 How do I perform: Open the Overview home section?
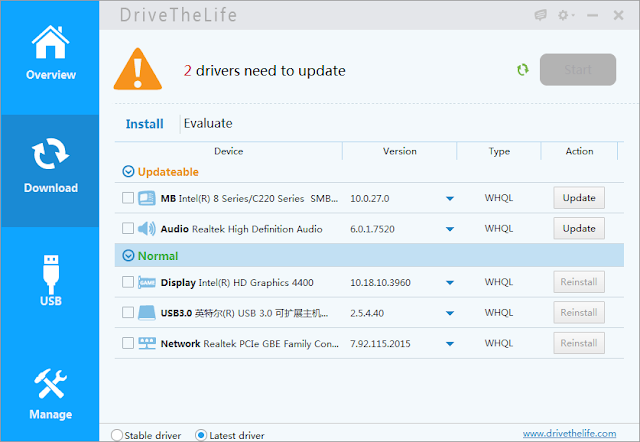coord(51,53)
